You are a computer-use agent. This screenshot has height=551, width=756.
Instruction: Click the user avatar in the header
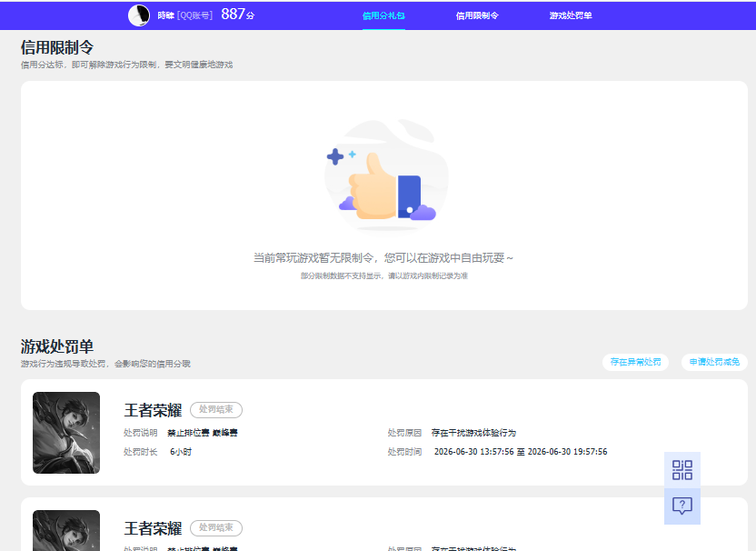139,15
